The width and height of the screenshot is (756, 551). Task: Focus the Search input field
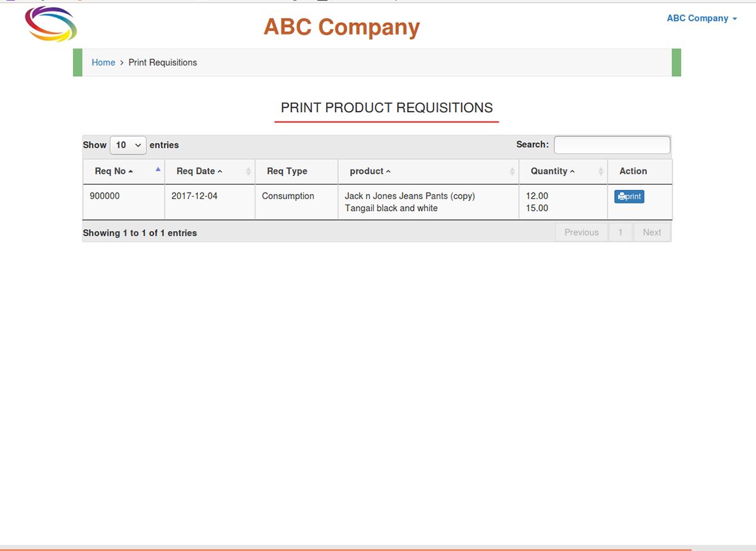tap(612, 145)
